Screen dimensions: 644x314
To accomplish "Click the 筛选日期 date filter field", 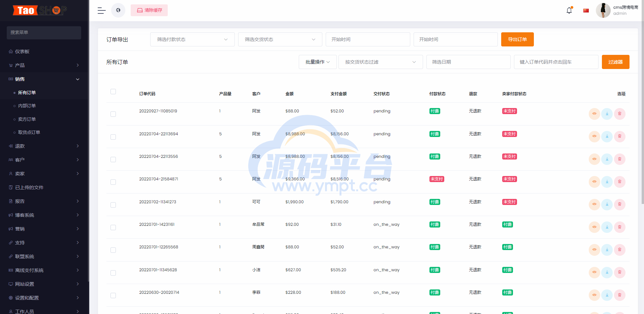I will (x=469, y=62).
